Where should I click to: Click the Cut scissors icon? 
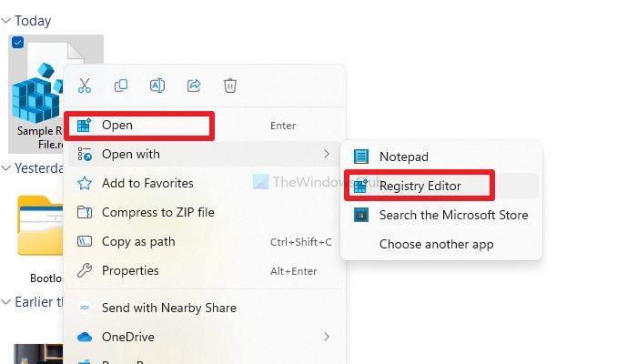[x=85, y=86]
